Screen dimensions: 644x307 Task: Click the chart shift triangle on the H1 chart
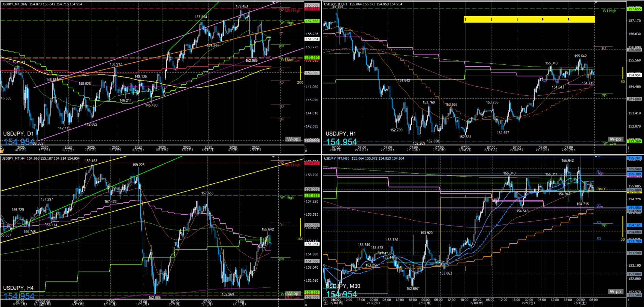pos(596,3)
